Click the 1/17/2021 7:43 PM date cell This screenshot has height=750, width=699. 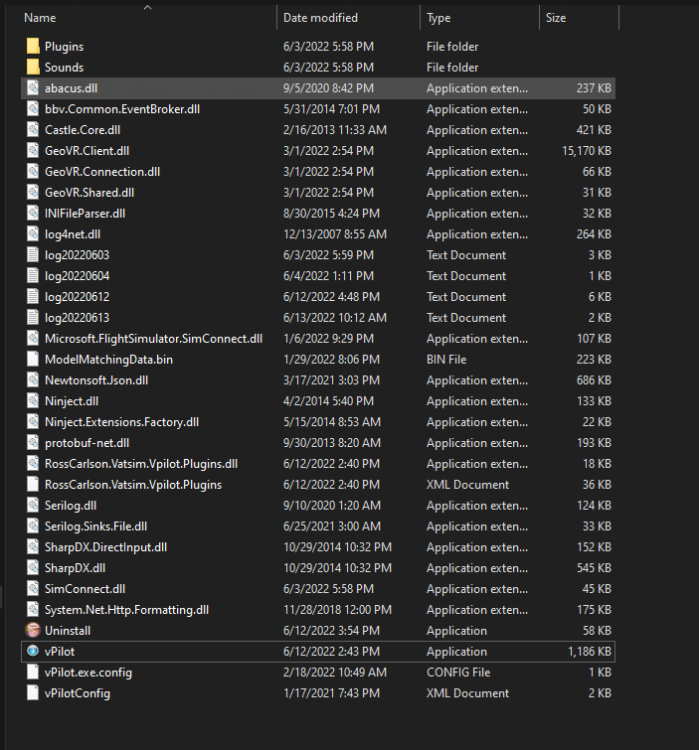[x=332, y=693]
